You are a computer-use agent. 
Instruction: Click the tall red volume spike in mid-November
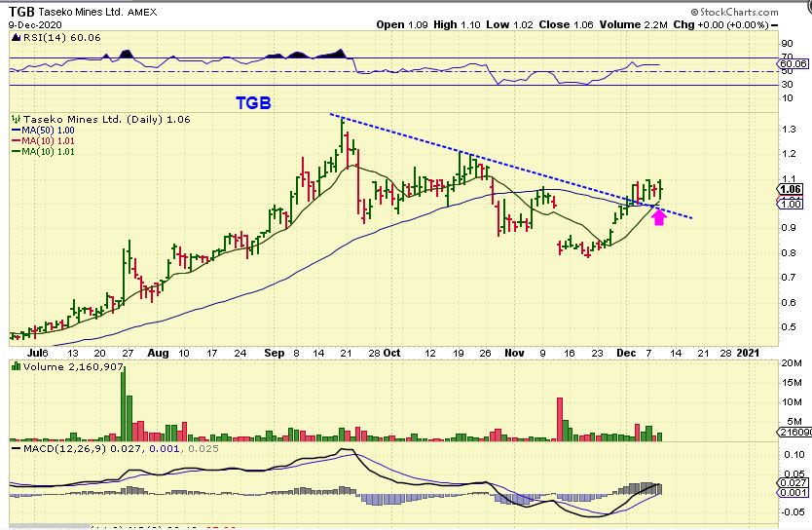tap(560, 419)
